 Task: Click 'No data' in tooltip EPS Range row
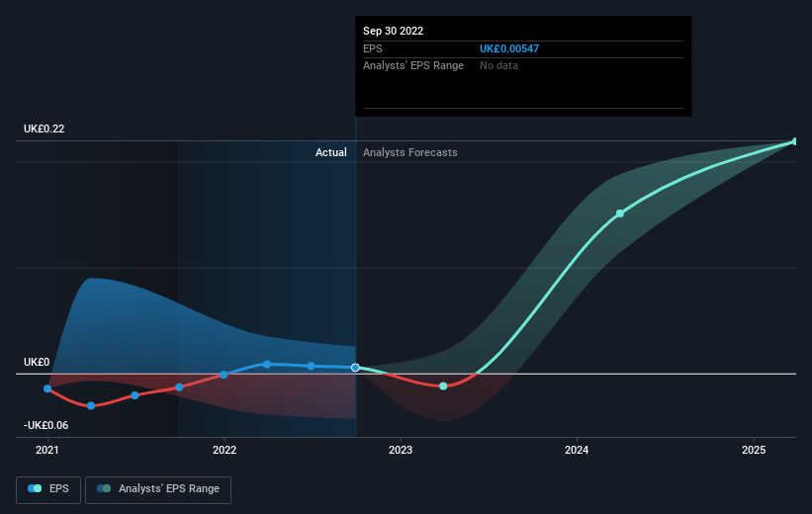click(498, 66)
